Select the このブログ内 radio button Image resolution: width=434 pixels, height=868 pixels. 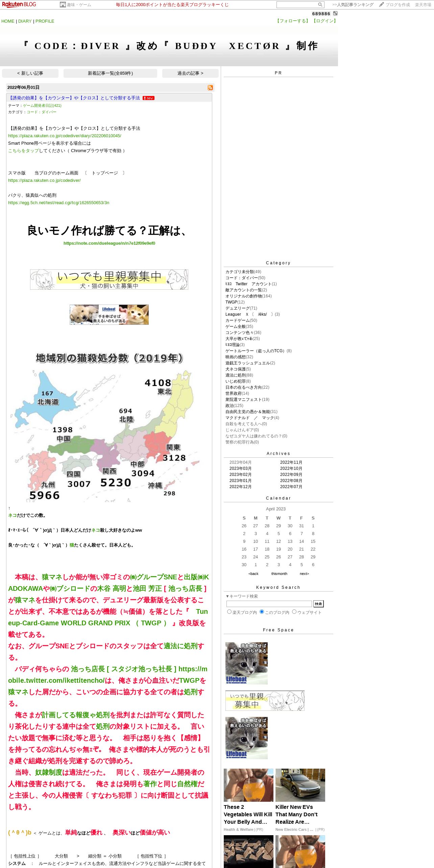[262, 611]
